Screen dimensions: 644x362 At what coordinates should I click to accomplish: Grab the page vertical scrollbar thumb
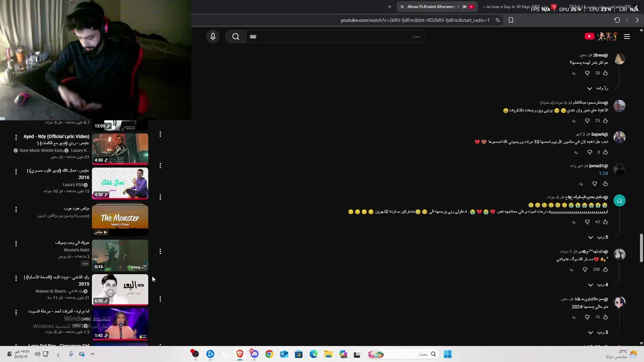[641, 248]
